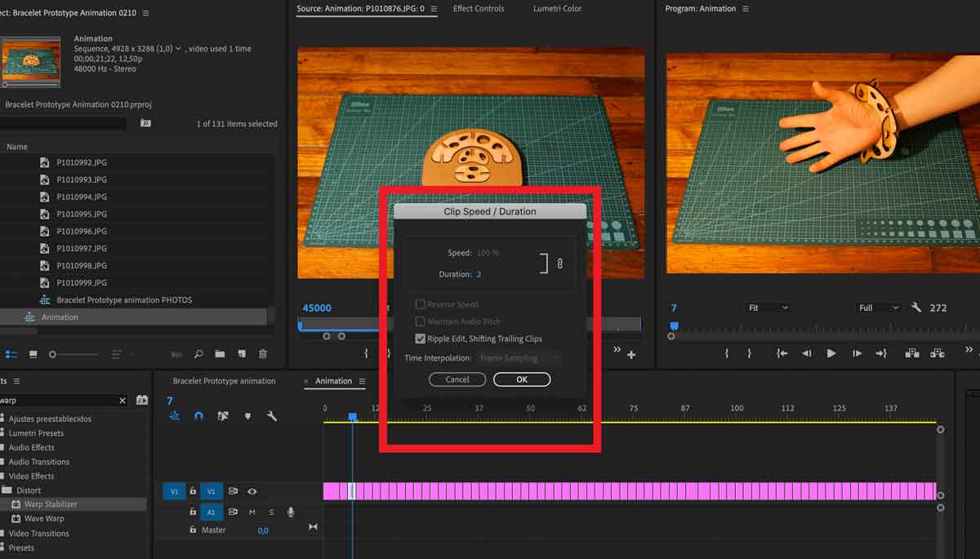This screenshot has width=980, height=559.
Task: Clear the warp effects search
Action: pyautogui.click(x=122, y=401)
